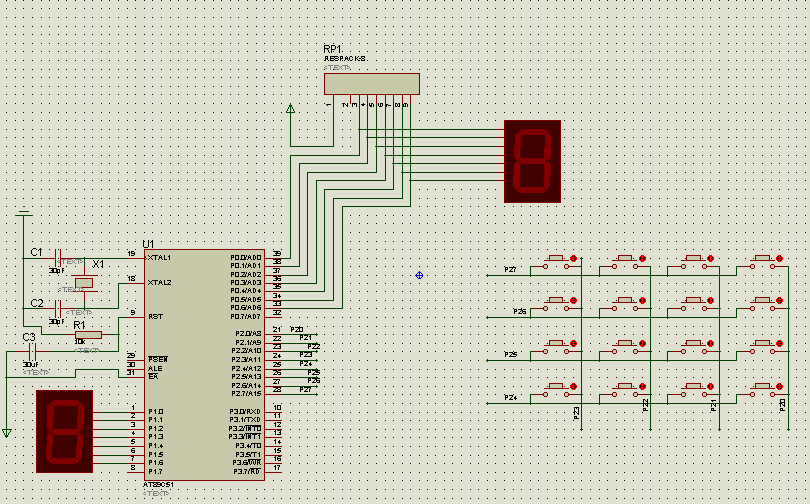Viewport: 810px width, 504px height.
Task: Click keypad column net label P23
Action: coord(577,413)
